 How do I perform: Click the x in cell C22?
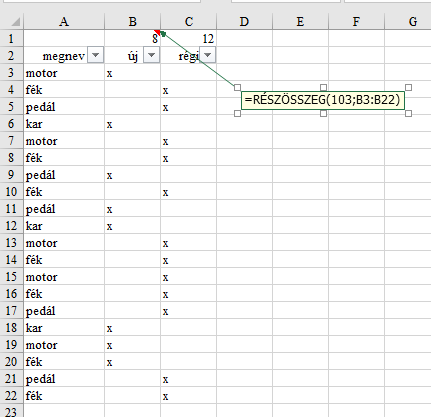[165, 397]
